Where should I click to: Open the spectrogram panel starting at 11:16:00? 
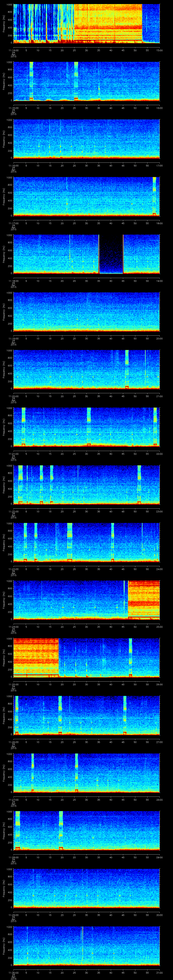coord(87,139)
